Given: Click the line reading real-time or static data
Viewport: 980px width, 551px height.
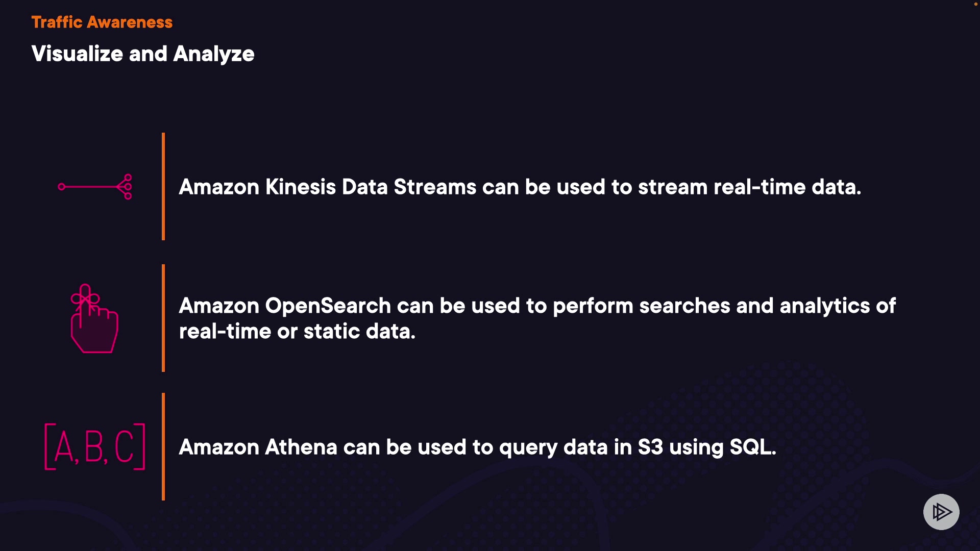Looking at the screenshot, I should coord(297,332).
